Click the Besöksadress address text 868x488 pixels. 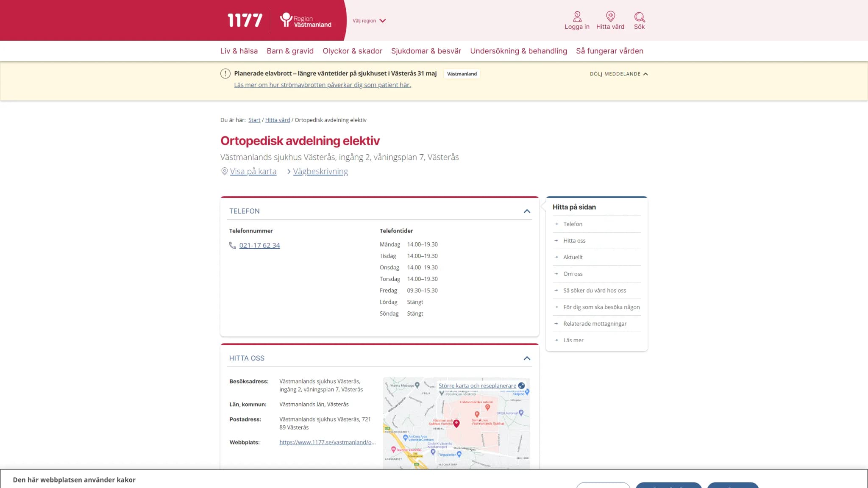[x=321, y=385]
